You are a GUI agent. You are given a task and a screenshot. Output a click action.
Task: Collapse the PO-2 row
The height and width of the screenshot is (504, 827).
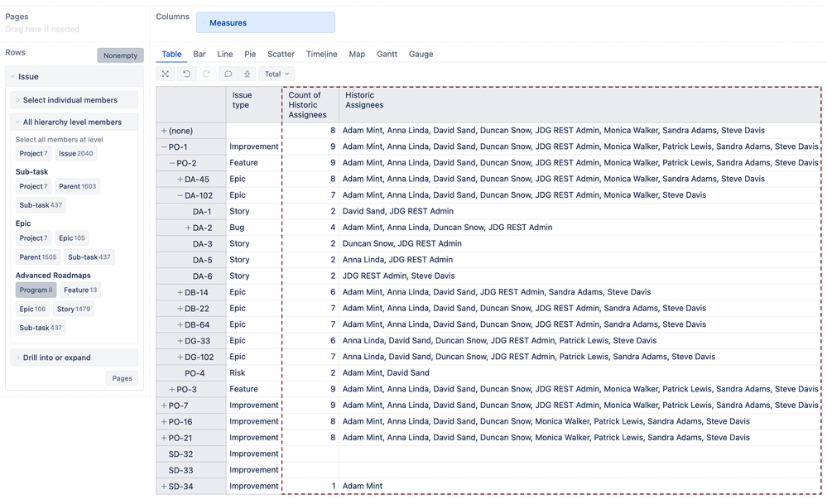click(172, 163)
